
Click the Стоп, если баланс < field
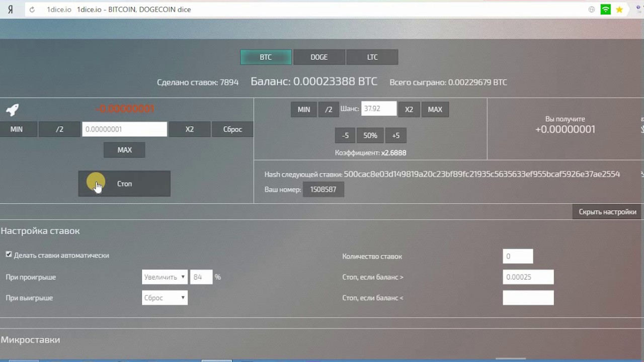pos(528,298)
